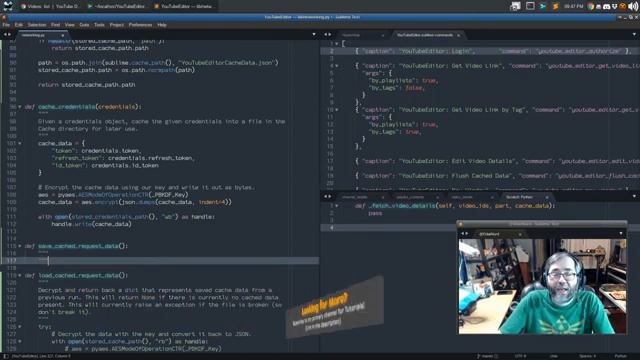The height and width of the screenshot is (360, 640).
Task: Go to previous tab in bottom-right pane
Action: coord(326,197)
